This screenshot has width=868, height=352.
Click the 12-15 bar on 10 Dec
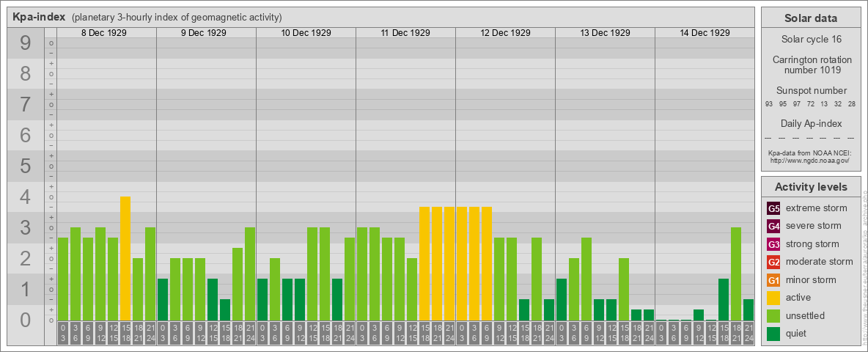(312, 274)
